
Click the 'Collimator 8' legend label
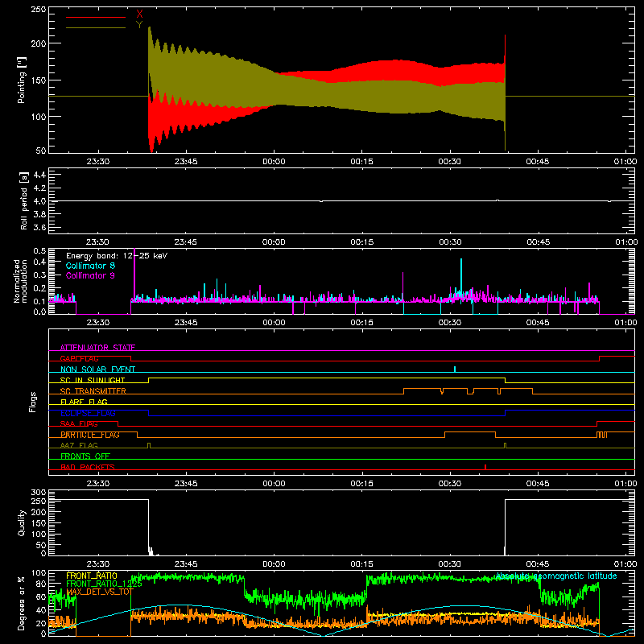(x=90, y=266)
